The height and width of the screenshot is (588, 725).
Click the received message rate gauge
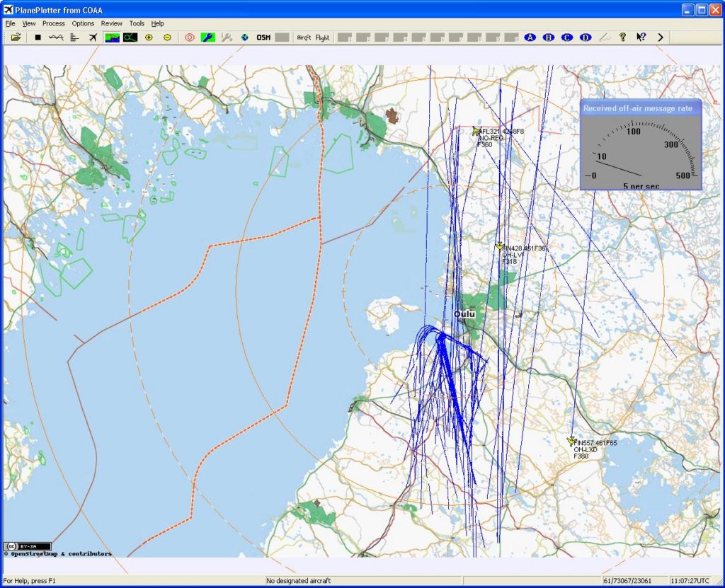point(641,151)
